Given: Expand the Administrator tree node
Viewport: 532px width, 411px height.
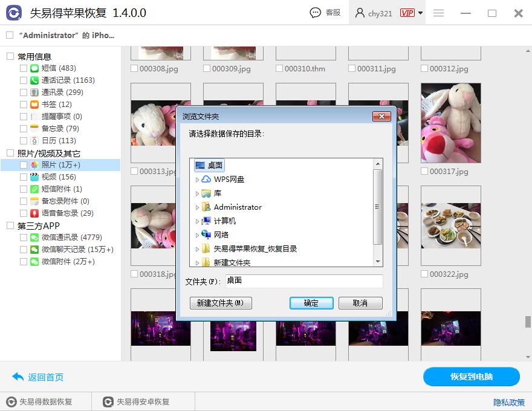Looking at the screenshot, I should click(x=197, y=207).
